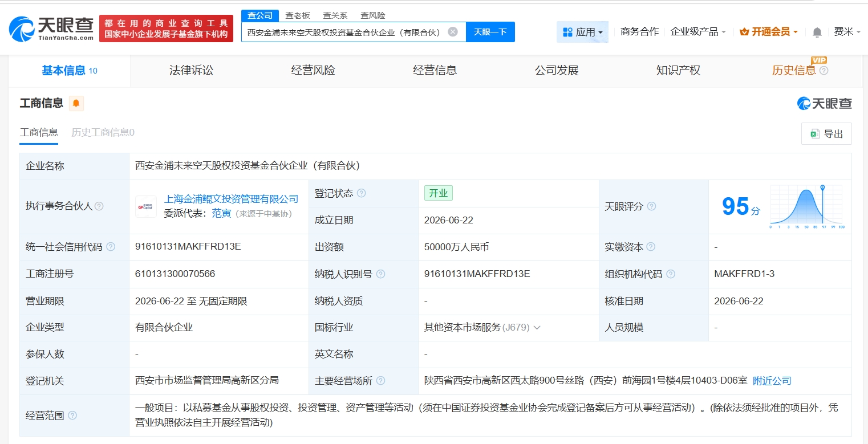Image resolution: width=868 pixels, height=444 pixels.
Task: Switch to the 知识产权 tab
Action: click(x=678, y=71)
